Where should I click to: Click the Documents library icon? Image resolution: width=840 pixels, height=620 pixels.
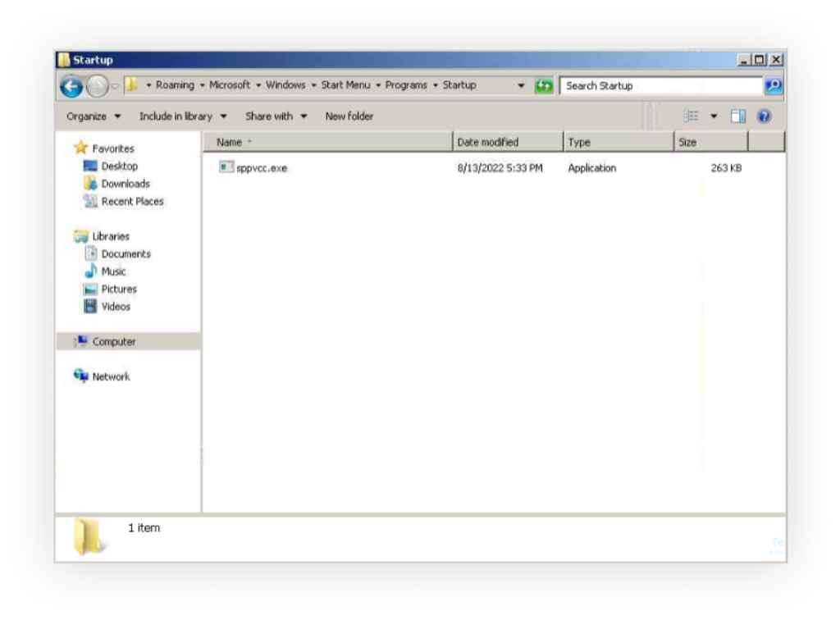coord(91,253)
